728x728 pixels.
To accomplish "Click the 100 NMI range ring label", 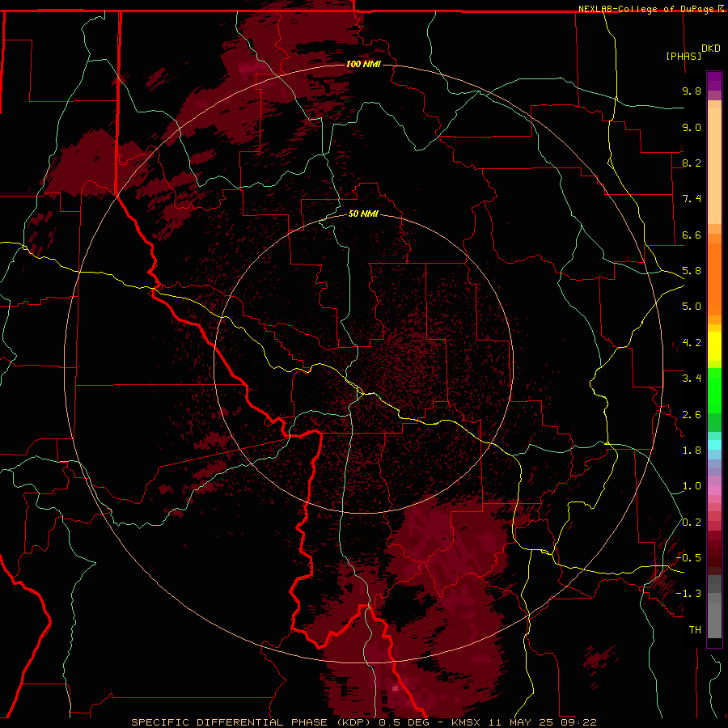I will pos(363,64).
